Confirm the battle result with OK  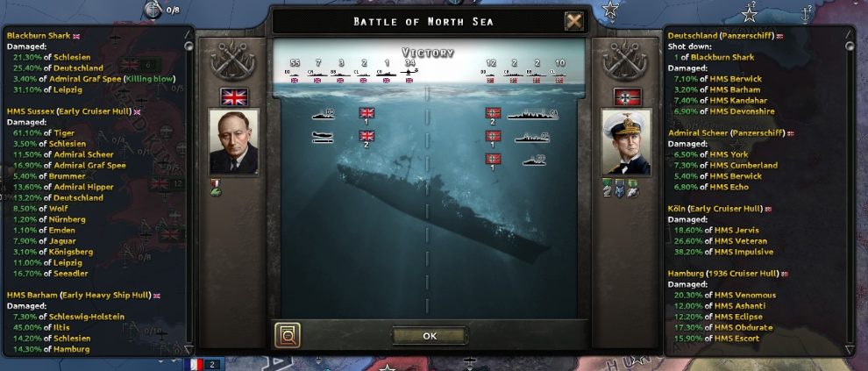click(x=430, y=336)
